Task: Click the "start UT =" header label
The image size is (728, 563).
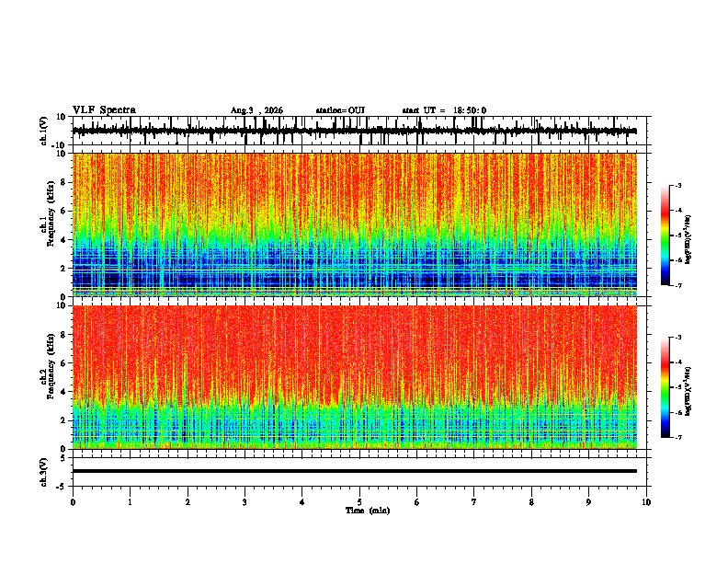Action: tap(424, 110)
